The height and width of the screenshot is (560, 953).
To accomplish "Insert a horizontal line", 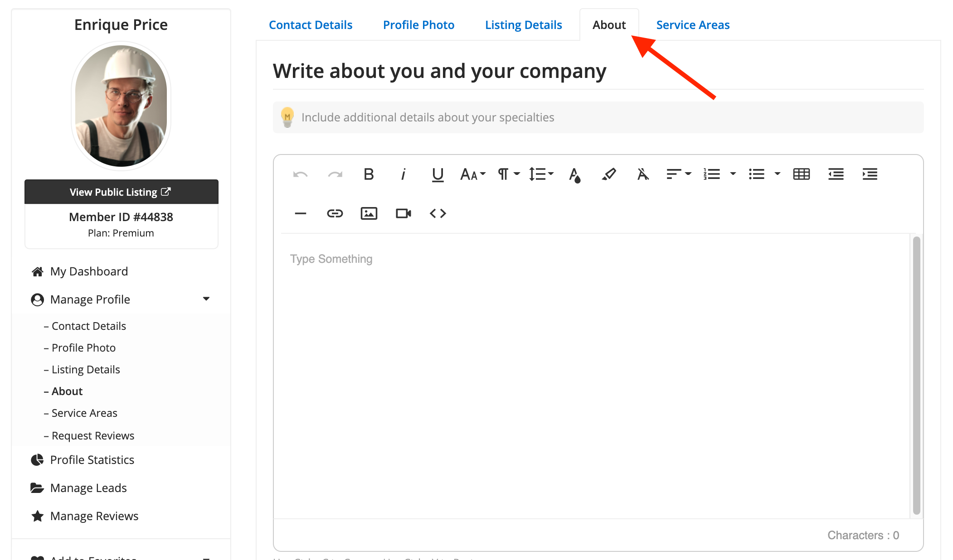I will pyautogui.click(x=300, y=213).
